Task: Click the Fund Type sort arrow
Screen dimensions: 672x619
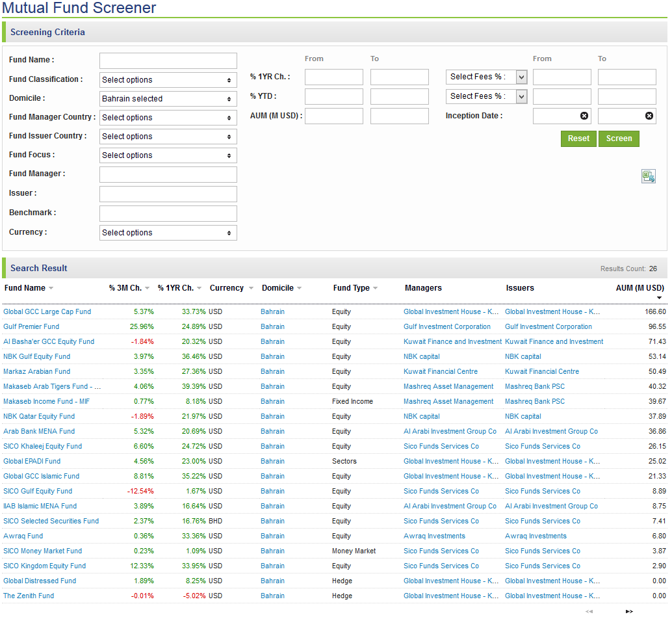Action: click(375, 289)
